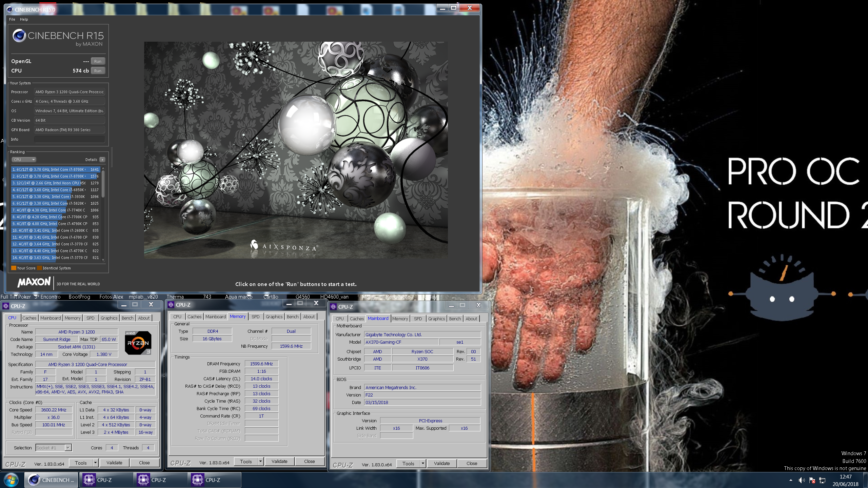Click Close button in left CPU-Z

[x=144, y=463]
